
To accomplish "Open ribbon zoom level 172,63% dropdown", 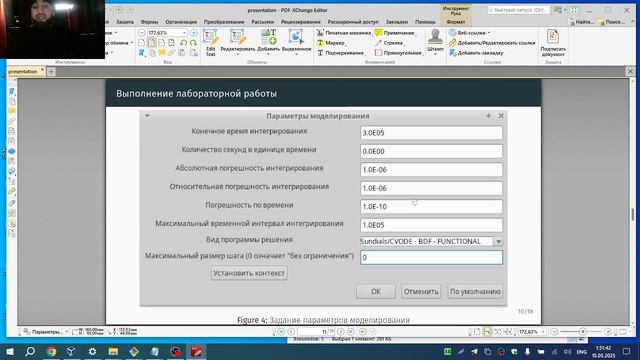I will pos(184,33).
